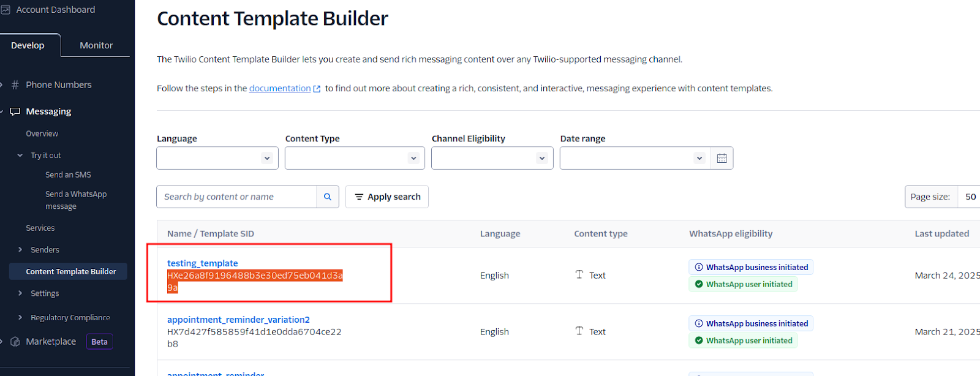
Task: Click the Messaging speech bubble icon
Action: (x=15, y=111)
